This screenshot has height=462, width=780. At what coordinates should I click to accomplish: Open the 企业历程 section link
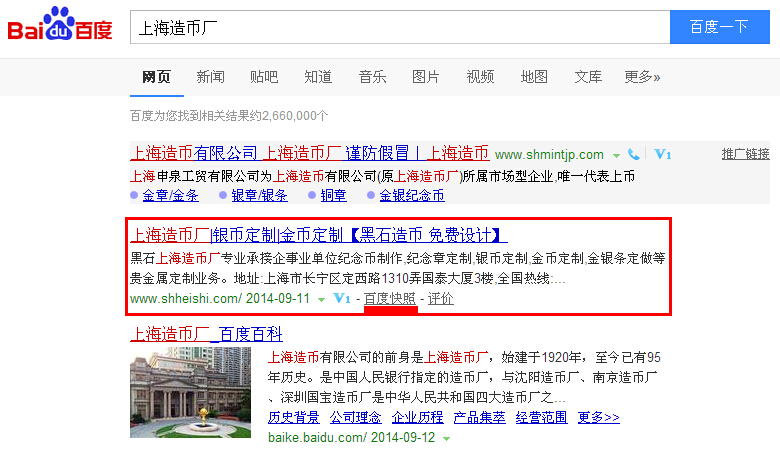(x=417, y=417)
